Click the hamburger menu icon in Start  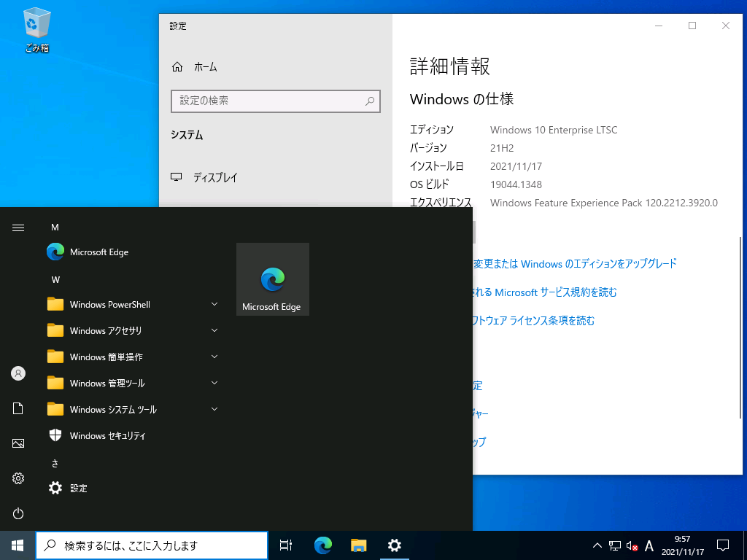point(18,227)
